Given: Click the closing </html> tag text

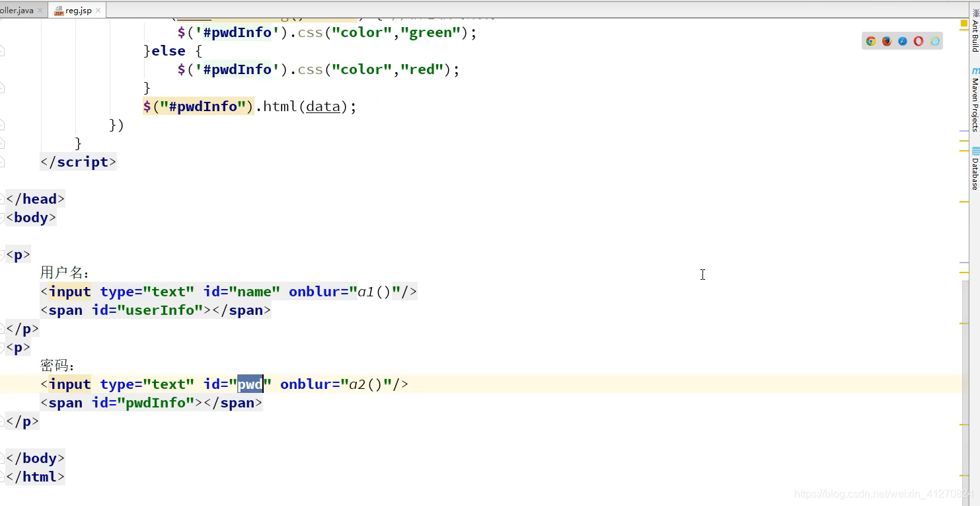Looking at the screenshot, I should click(36, 477).
